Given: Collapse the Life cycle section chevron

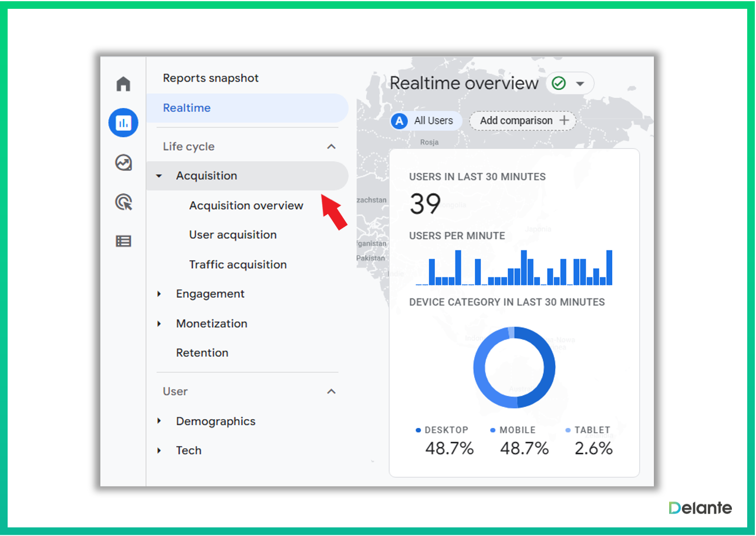Looking at the screenshot, I should click(331, 147).
